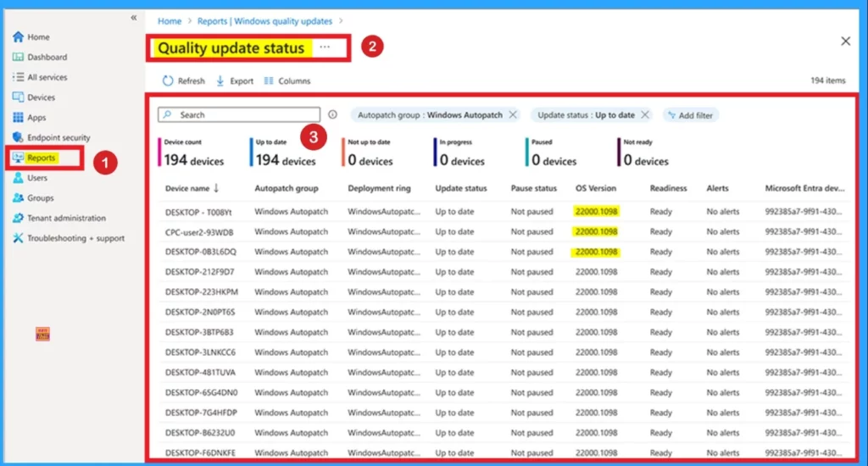
Task: Open the Columns chooser
Action: coord(287,80)
